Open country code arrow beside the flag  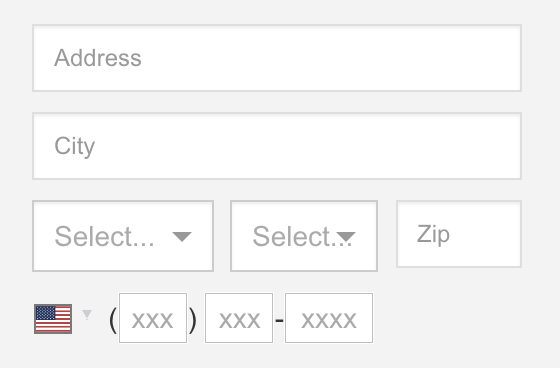tap(87, 314)
